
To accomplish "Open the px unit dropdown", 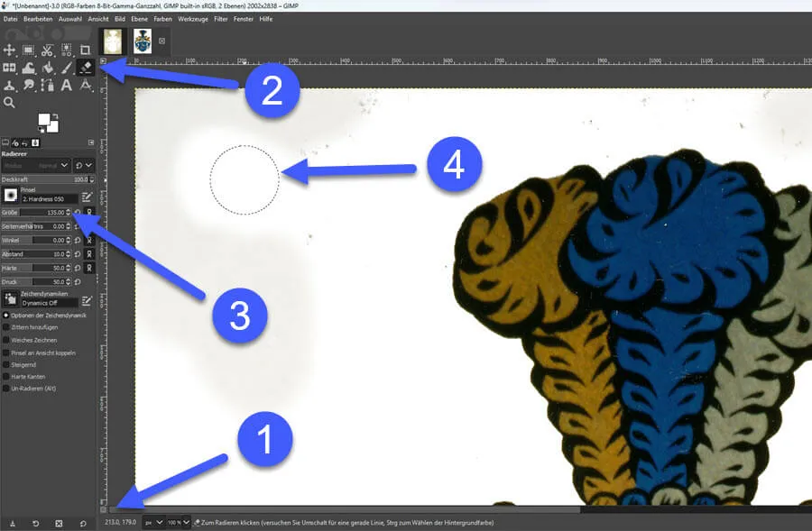I will coord(153,522).
